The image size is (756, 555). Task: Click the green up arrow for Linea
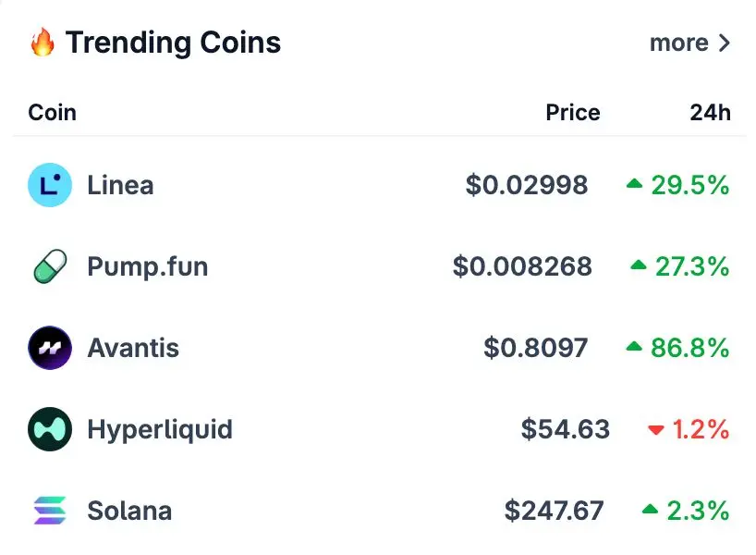635,183
